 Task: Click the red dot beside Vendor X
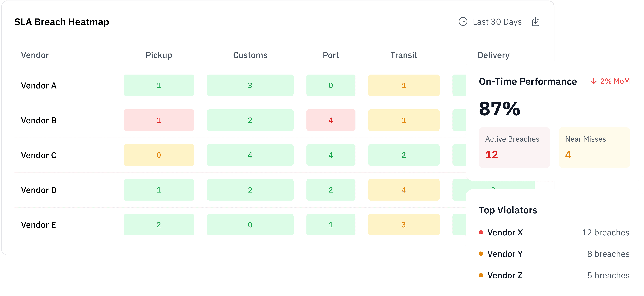(481, 232)
